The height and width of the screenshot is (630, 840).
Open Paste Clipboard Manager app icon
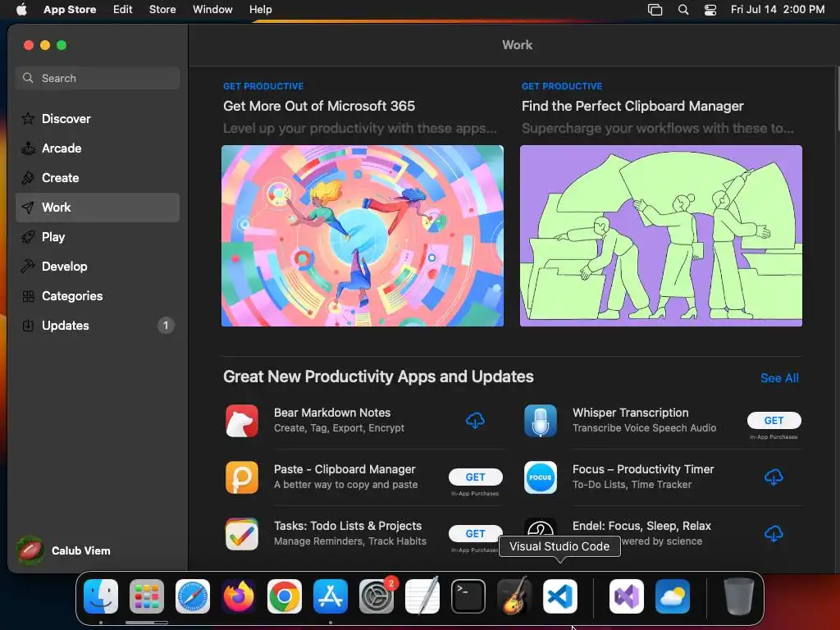[x=242, y=477]
